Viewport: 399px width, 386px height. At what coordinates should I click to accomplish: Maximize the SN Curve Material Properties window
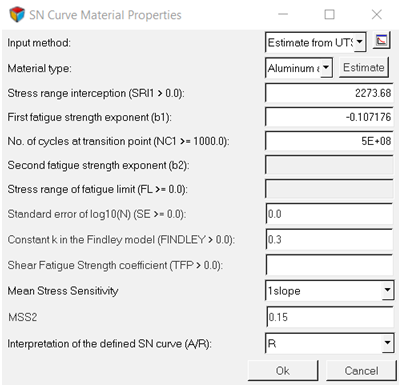tap(329, 15)
